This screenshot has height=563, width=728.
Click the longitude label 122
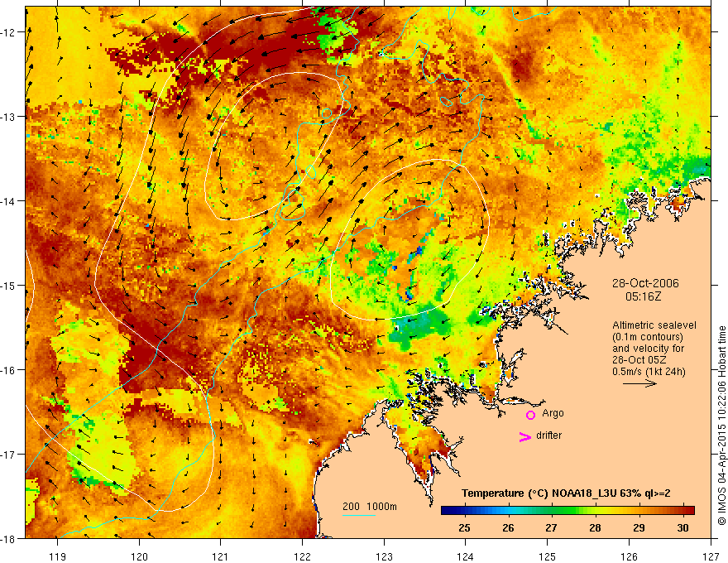(x=302, y=556)
